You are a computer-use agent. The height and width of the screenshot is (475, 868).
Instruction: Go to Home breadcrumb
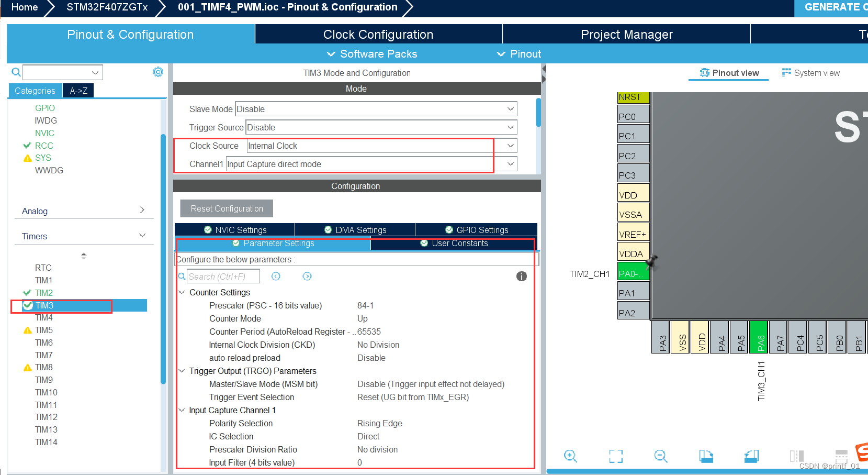25,7
